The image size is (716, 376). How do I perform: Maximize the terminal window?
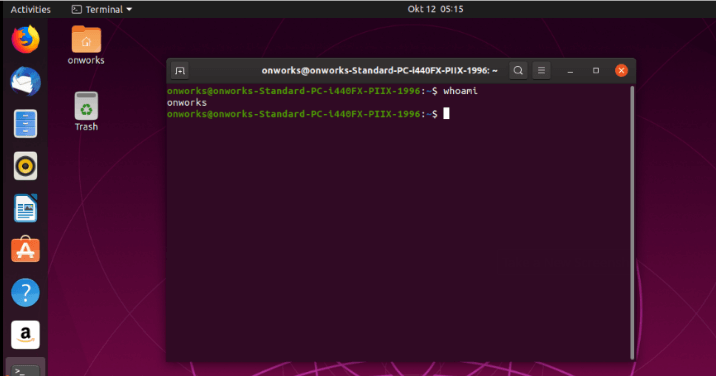(x=595, y=70)
